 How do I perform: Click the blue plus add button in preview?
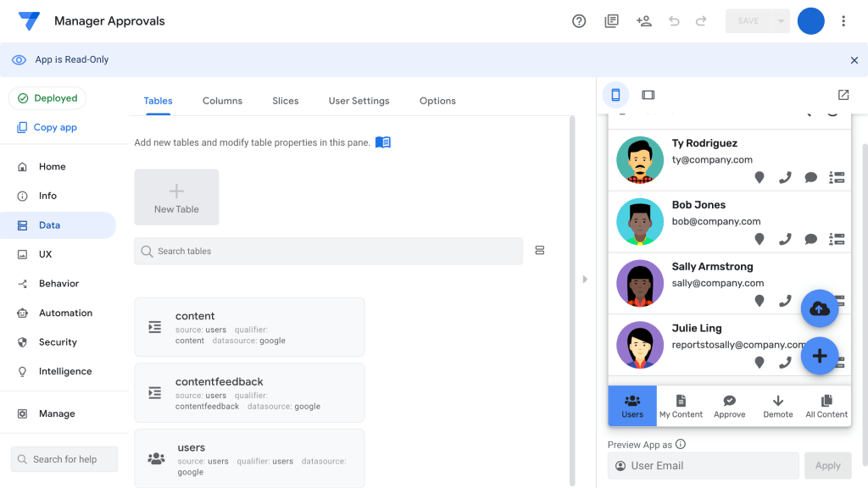[x=820, y=356]
